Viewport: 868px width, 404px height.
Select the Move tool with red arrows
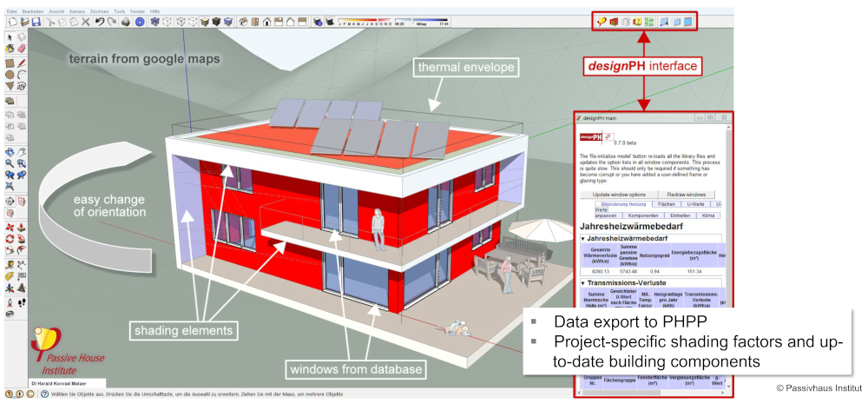[10, 228]
